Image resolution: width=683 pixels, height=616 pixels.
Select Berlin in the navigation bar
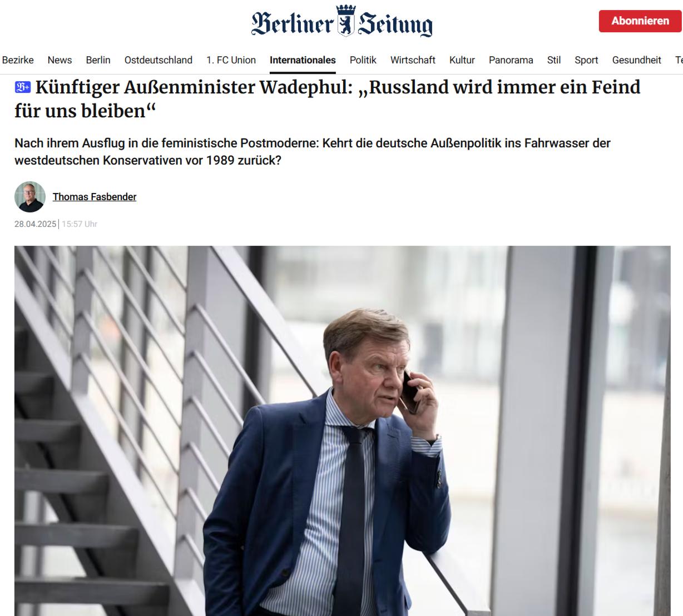pos(98,60)
